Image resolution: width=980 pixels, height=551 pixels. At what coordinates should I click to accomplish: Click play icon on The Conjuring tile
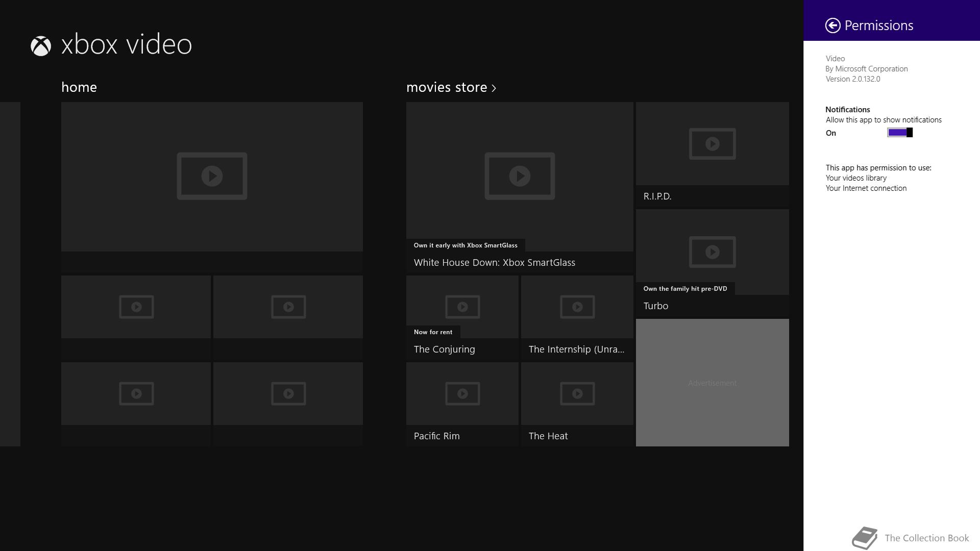pyautogui.click(x=462, y=307)
